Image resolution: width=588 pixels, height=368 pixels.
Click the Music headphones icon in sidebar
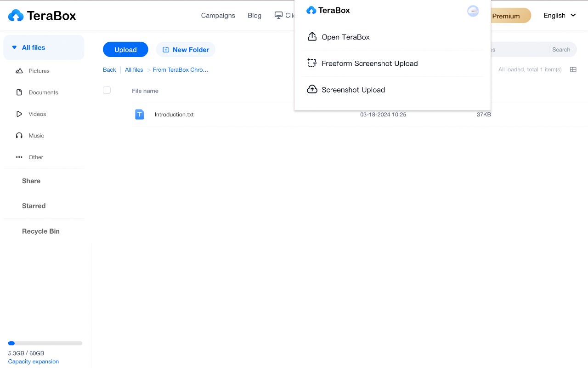19,136
